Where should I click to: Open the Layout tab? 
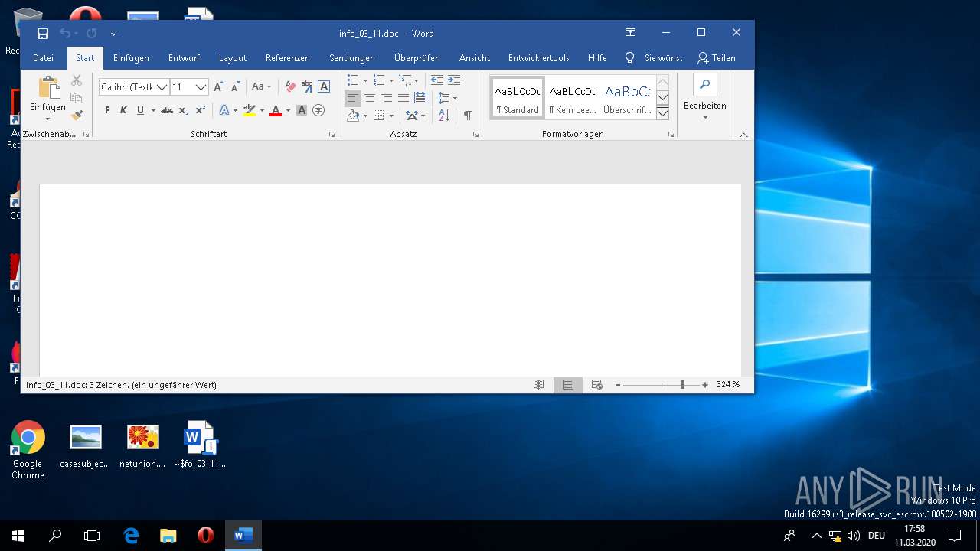tap(233, 58)
